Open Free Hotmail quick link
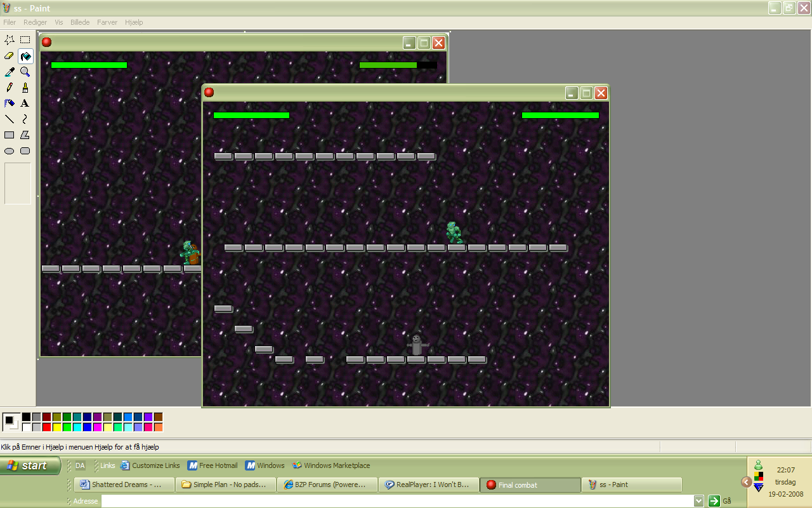This screenshot has width=812, height=508. pyautogui.click(x=213, y=465)
